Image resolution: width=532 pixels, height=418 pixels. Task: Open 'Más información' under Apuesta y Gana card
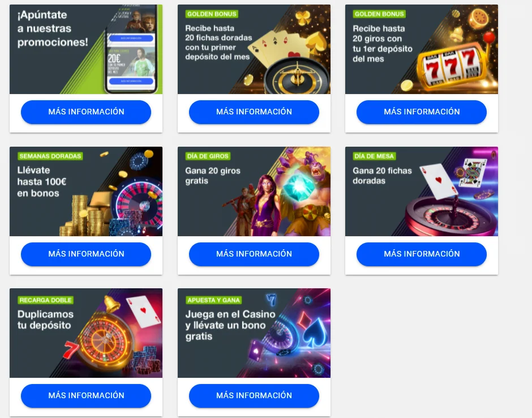254,395
